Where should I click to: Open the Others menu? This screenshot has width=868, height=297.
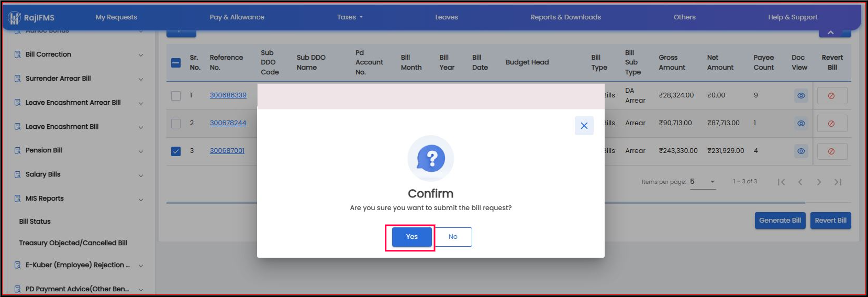coord(685,17)
